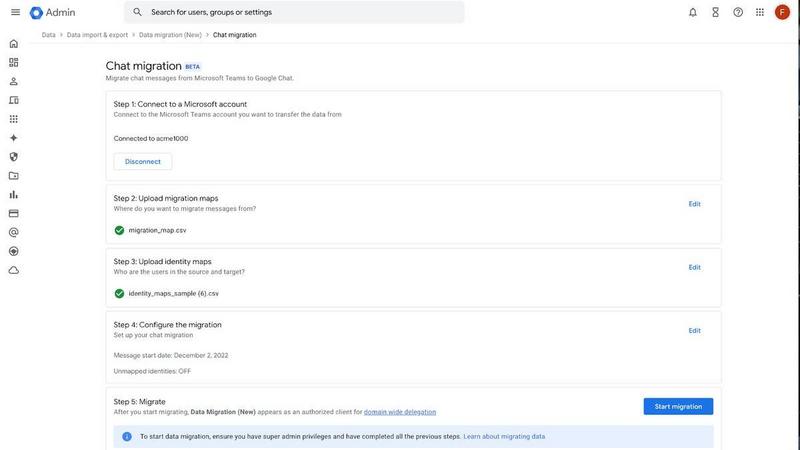Click the Step 5: Migrate heading
Viewport: 800px width, 450px height.
tap(139, 402)
